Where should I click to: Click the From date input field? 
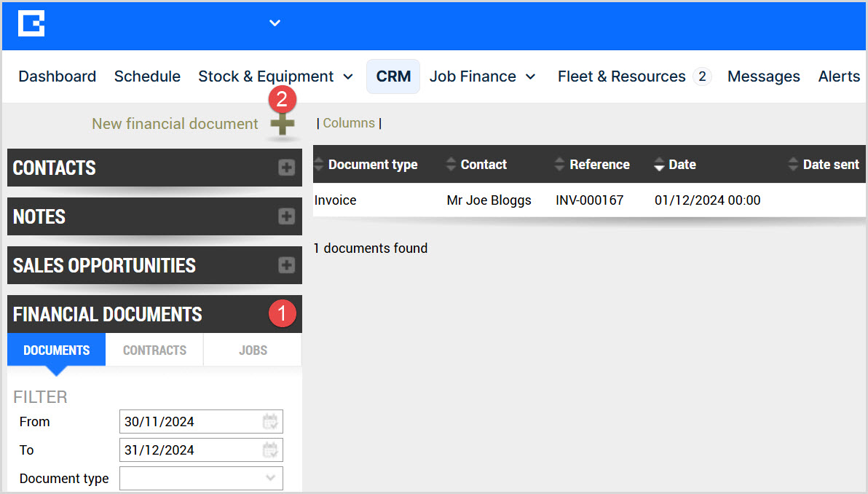[x=191, y=422]
